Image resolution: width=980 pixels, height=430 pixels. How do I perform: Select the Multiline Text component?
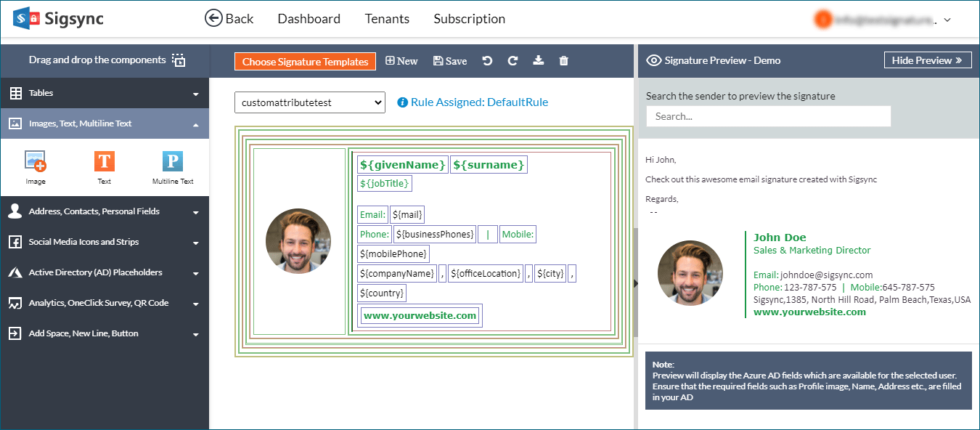pyautogui.click(x=173, y=168)
